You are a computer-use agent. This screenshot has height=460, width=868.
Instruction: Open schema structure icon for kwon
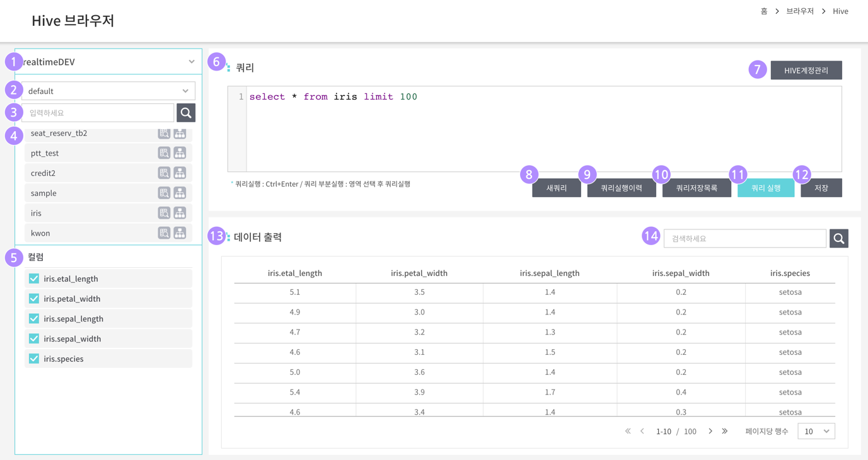click(180, 233)
